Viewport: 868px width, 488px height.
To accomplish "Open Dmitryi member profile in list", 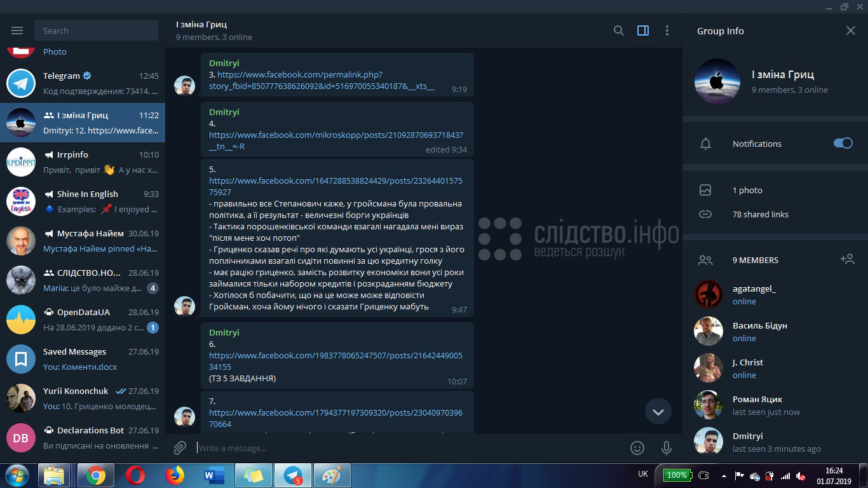I will tap(775, 442).
